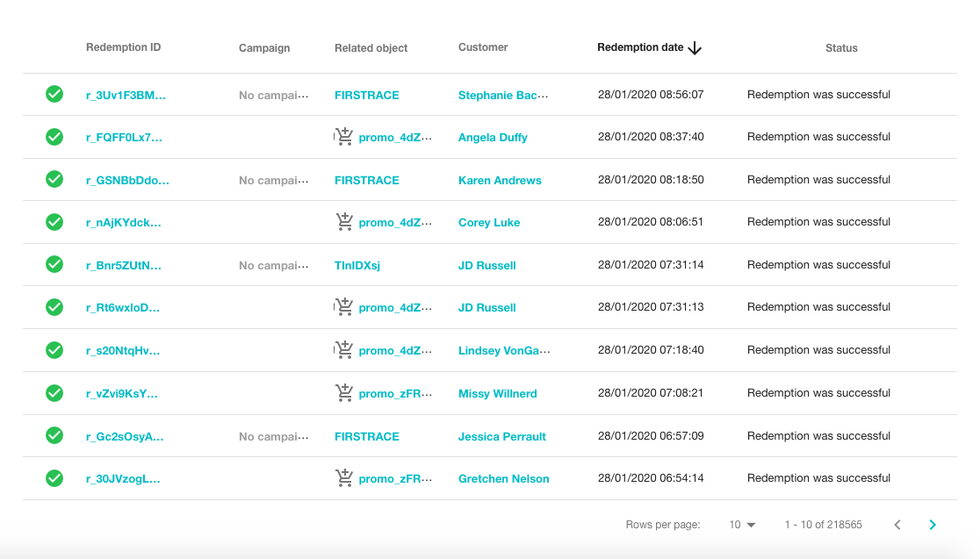
Task: Open customer Lindsey VonGa... profile
Action: coord(504,351)
